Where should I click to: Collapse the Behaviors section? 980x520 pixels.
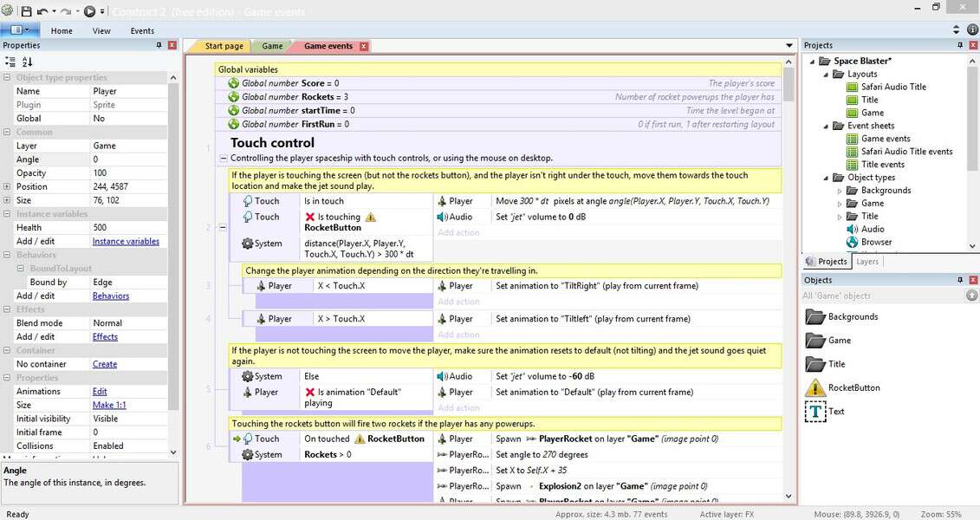tap(7, 255)
